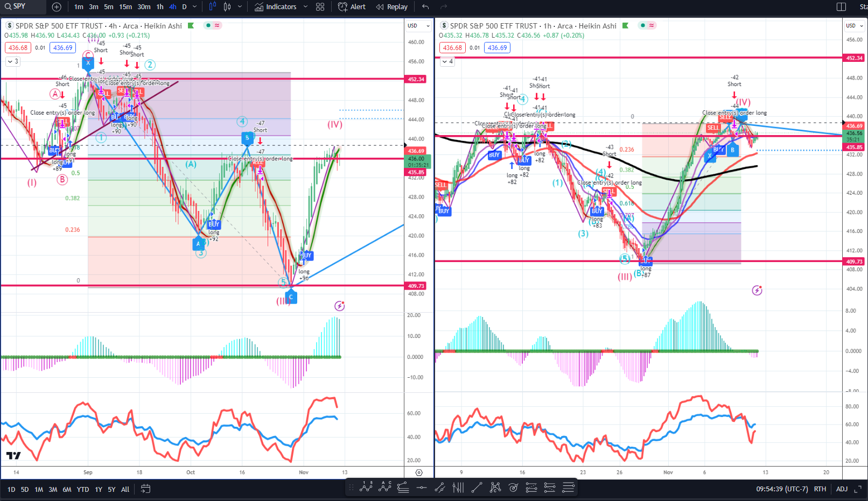The height and width of the screenshot is (501, 868).
Task: Start bar Replay mode
Action: click(x=392, y=7)
